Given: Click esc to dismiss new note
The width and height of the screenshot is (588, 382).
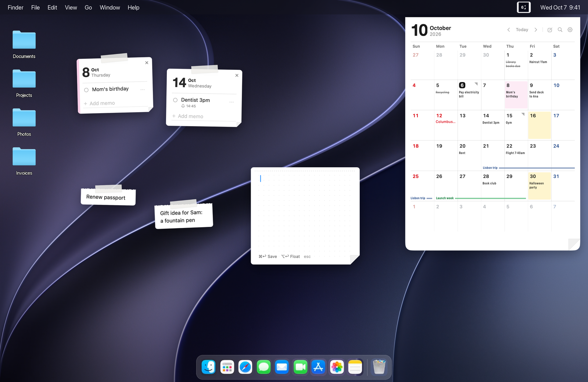Looking at the screenshot, I should click(307, 257).
